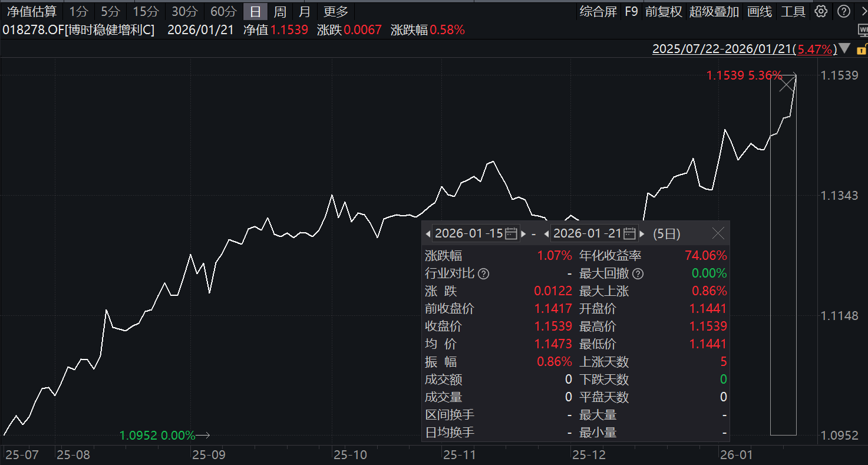This screenshot has height=465, width=868.
Task: Open the 超级叠加 overlay feature
Action: pos(714,11)
